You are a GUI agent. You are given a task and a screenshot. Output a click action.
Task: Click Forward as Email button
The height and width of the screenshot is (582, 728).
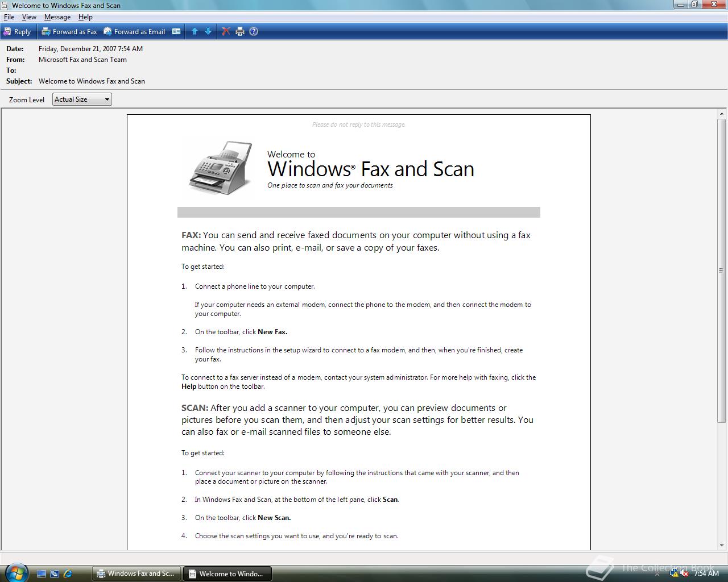coord(134,32)
